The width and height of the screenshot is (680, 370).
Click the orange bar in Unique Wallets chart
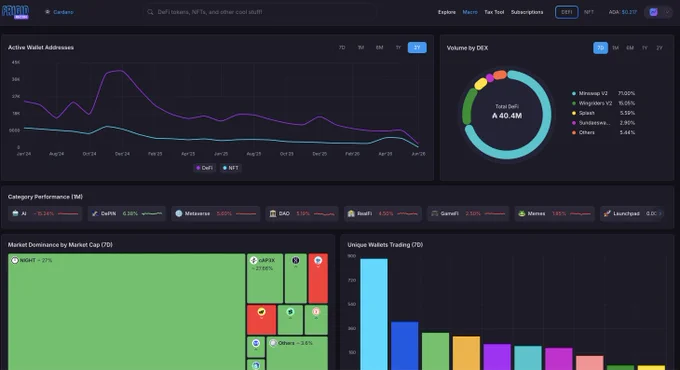(x=466, y=353)
